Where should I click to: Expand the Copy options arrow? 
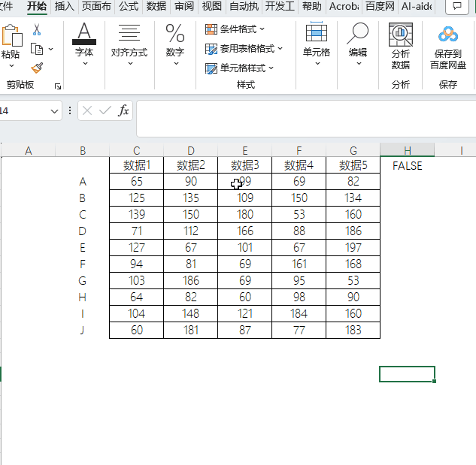pos(50,49)
